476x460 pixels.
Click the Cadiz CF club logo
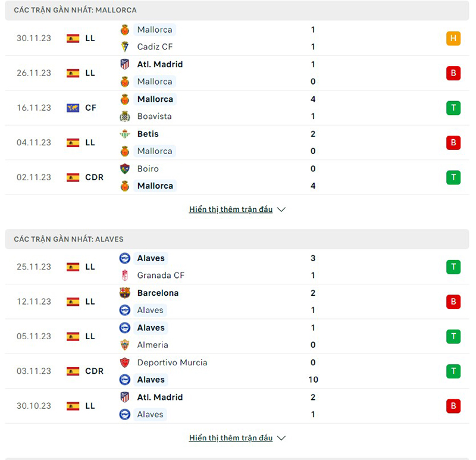point(124,46)
